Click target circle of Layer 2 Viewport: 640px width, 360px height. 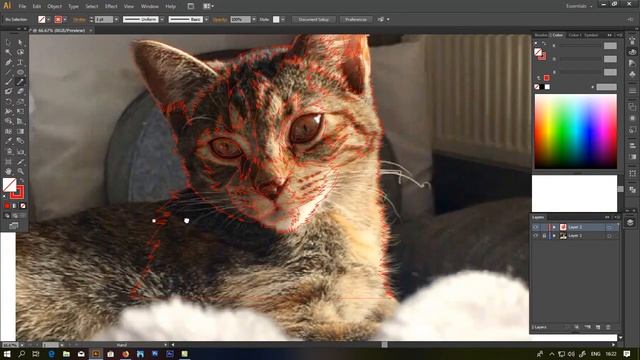pyautogui.click(x=609, y=227)
